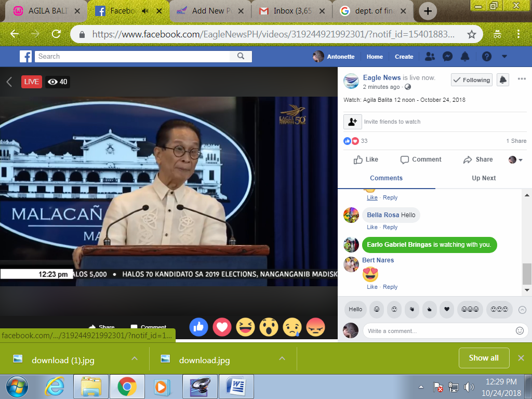
Task: Open the emoji picker in comment box
Action: (x=520, y=330)
